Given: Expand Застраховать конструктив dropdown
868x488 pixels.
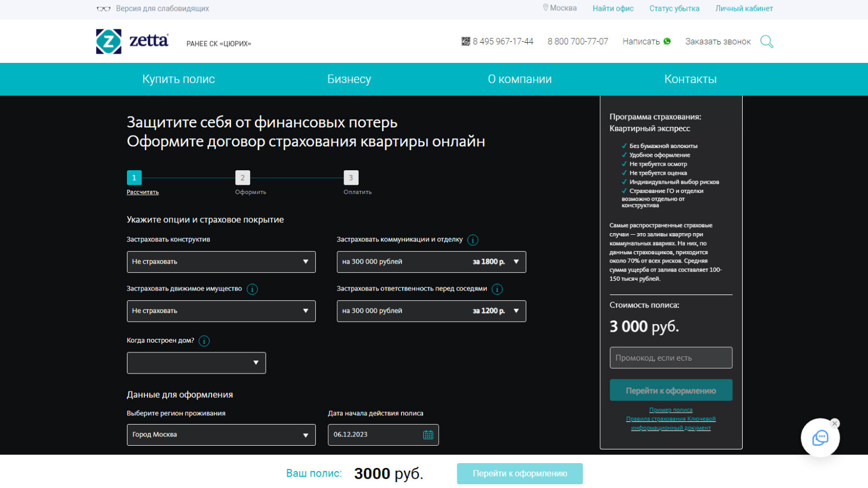Looking at the screenshot, I should click(x=221, y=262).
